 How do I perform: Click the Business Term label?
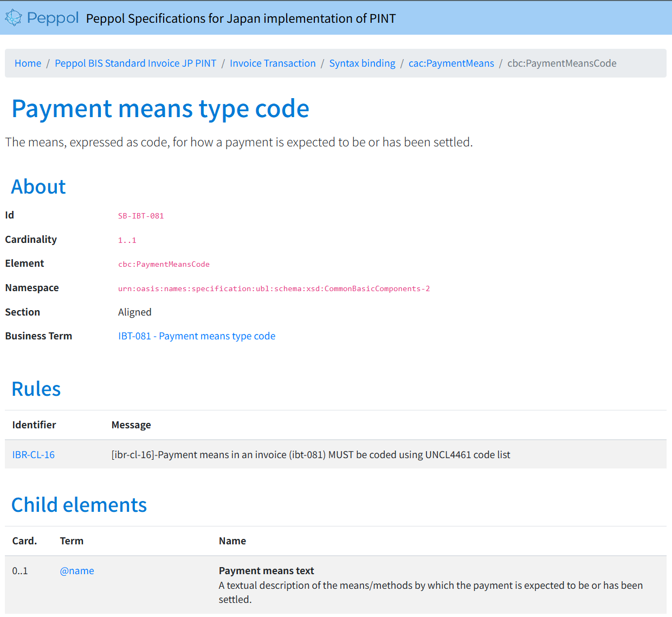tap(38, 336)
